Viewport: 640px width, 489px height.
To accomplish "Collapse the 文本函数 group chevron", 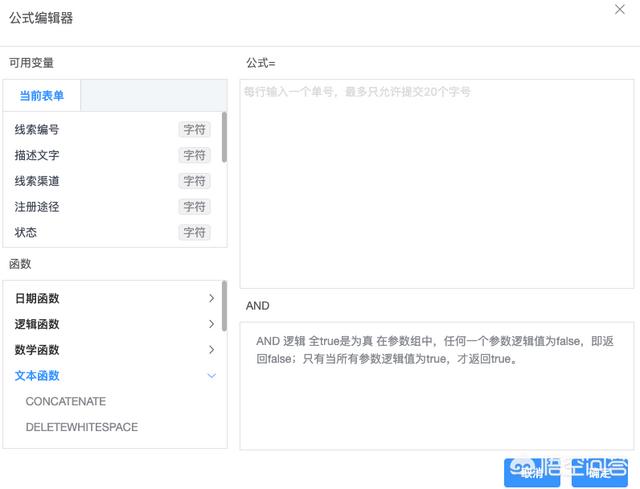I will (x=211, y=376).
